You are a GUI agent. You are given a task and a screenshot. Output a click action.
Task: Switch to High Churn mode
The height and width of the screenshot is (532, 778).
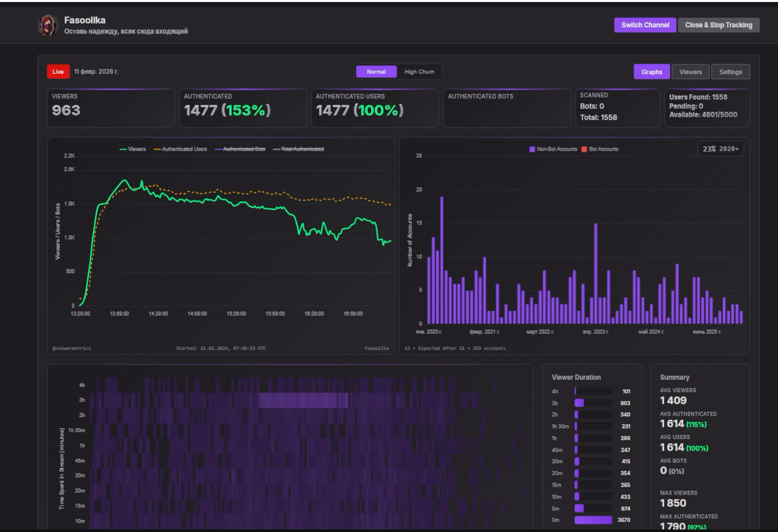coord(419,72)
